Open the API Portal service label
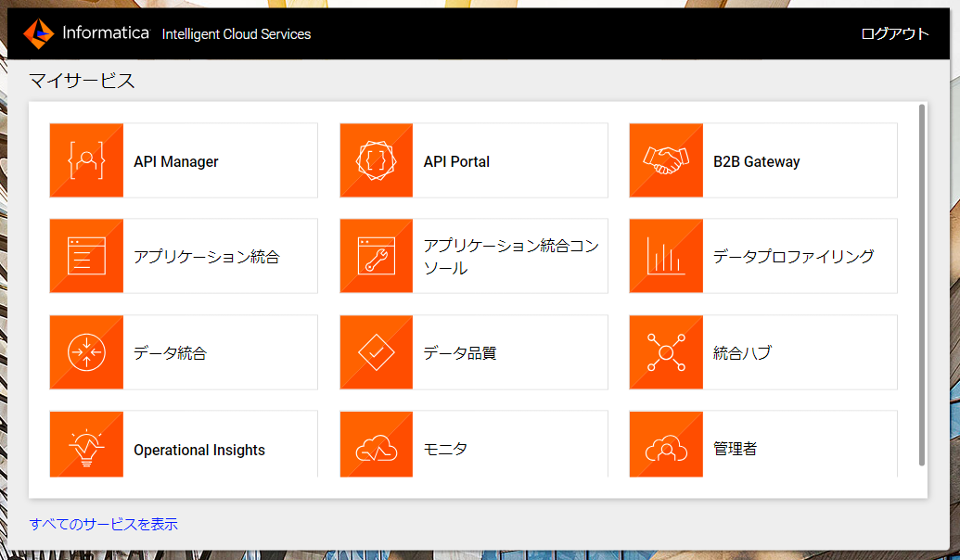 (x=456, y=161)
